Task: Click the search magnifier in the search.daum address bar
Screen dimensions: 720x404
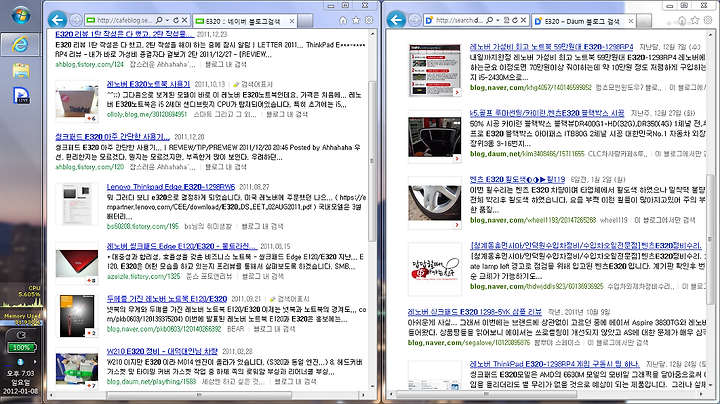Action: (489, 20)
